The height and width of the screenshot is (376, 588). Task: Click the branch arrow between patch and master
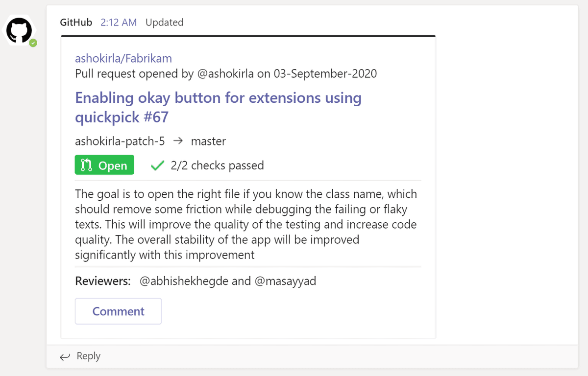pos(178,141)
